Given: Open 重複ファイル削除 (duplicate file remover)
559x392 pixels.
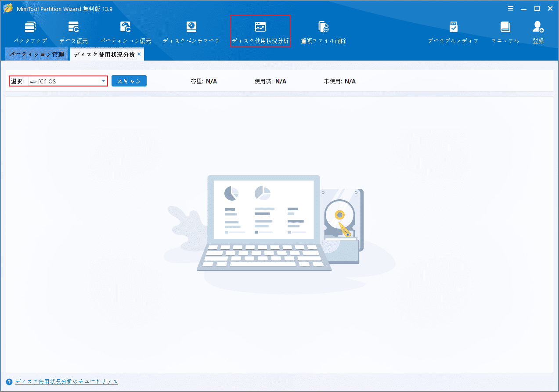Looking at the screenshot, I should point(324,32).
